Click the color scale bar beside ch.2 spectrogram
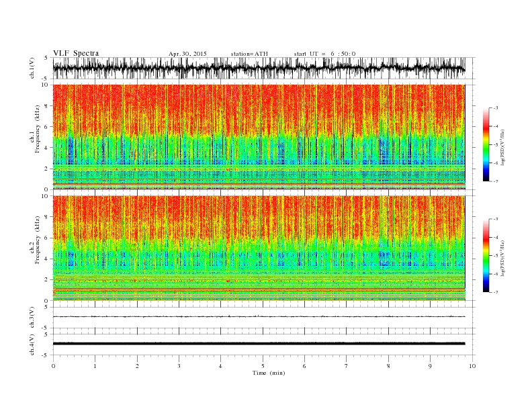 [x=486, y=255]
